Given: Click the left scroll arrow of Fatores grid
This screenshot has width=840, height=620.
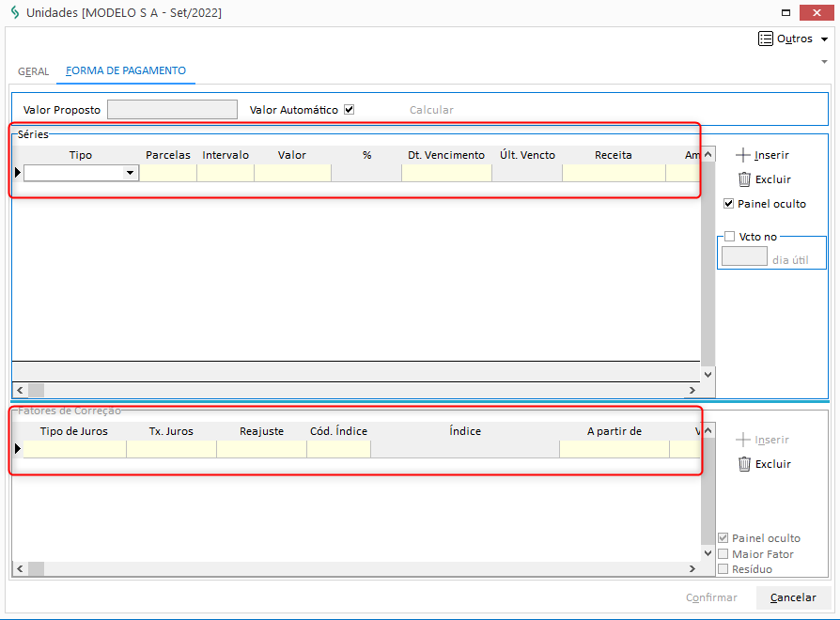Looking at the screenshot, I should pos(20,568).
